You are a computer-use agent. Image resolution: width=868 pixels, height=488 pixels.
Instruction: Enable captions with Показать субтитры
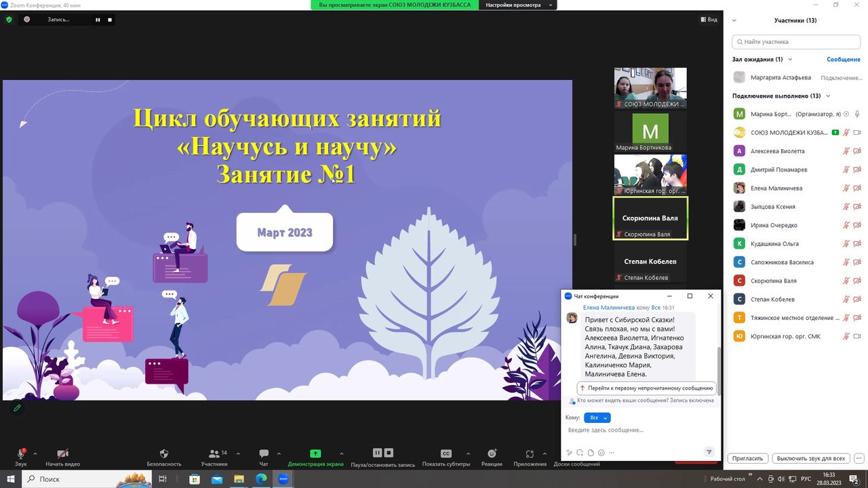pos(446,457)
